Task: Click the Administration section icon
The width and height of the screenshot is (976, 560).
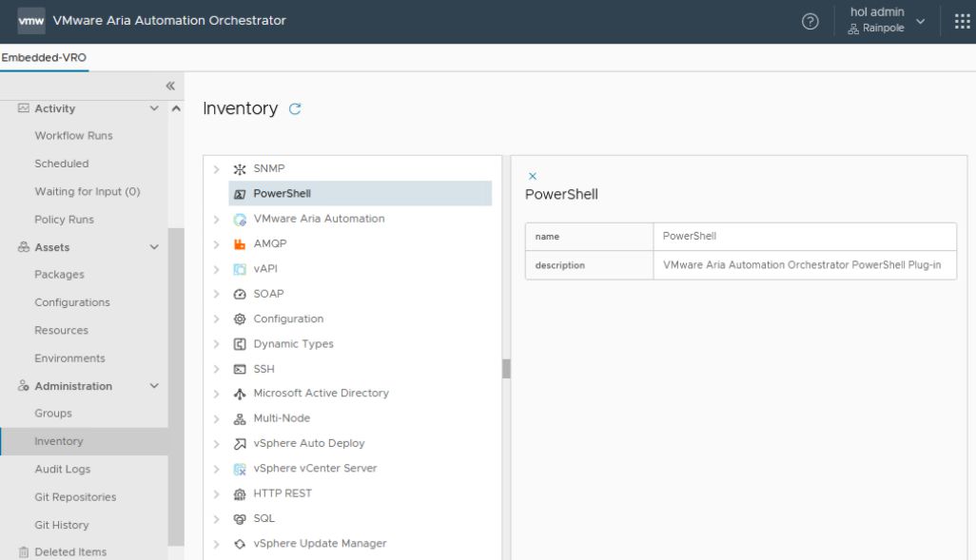Action: pyautogui.click(x=24, y=386)
